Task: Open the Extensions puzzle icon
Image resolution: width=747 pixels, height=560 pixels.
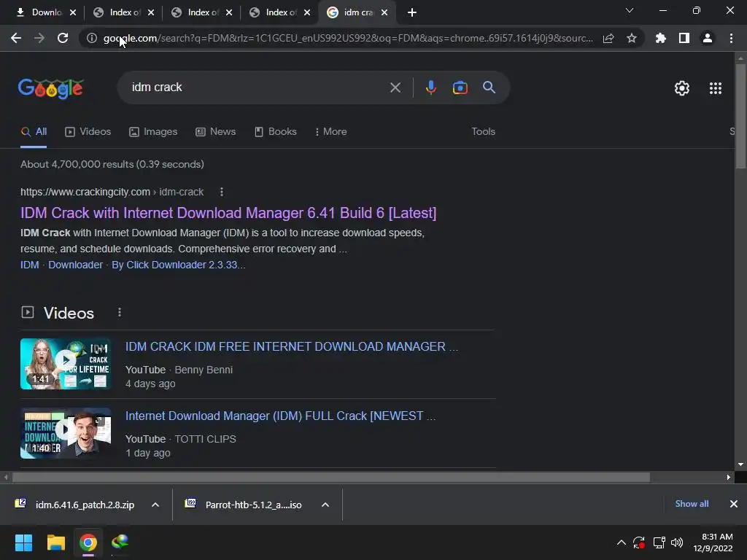Action: (661, 38)
